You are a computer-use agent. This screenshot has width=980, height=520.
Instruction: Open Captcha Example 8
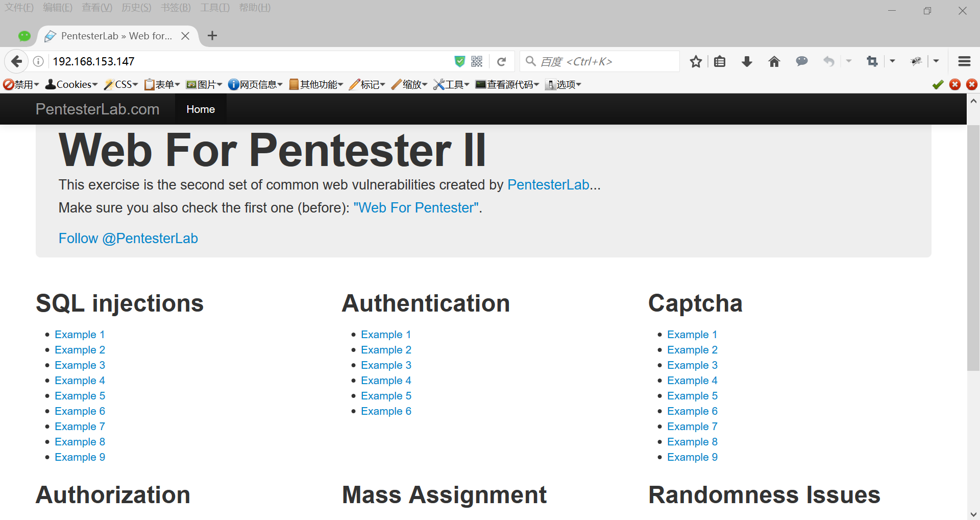coord(692,442)
